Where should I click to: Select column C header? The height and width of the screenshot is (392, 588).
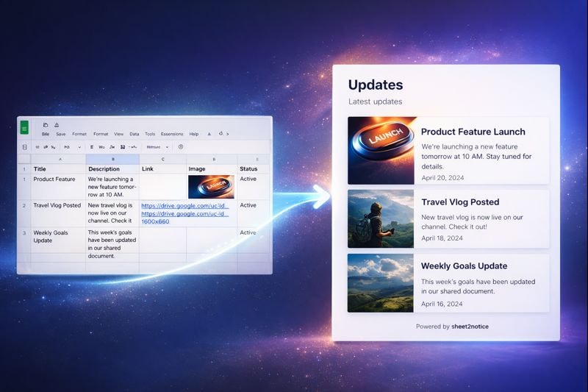tap(162, 159)
